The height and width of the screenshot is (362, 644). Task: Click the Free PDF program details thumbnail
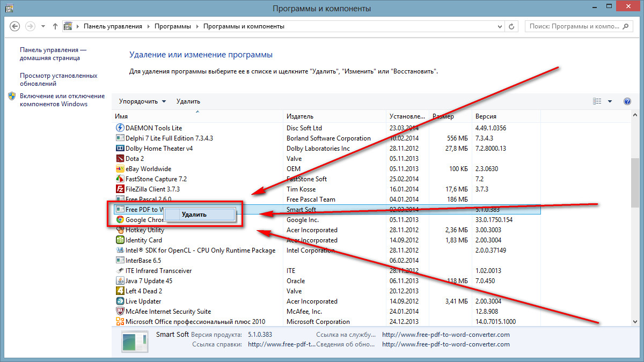(134, 343)
